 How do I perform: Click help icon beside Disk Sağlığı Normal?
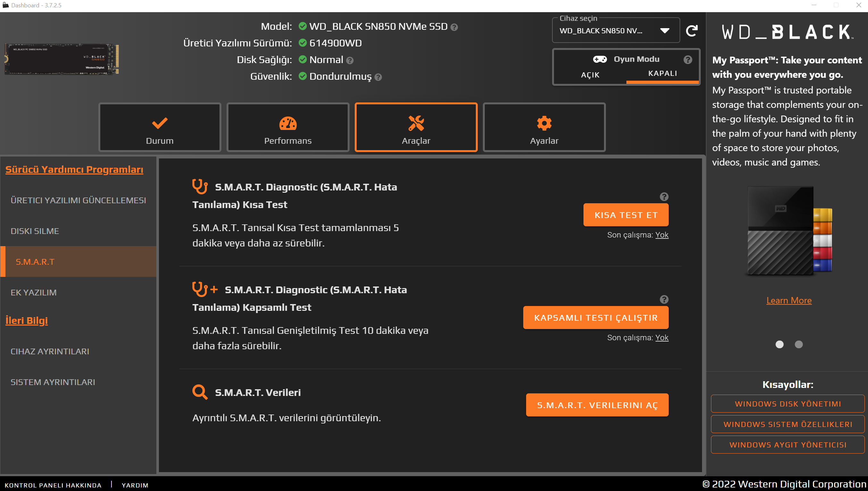click(x=350, y=61)
